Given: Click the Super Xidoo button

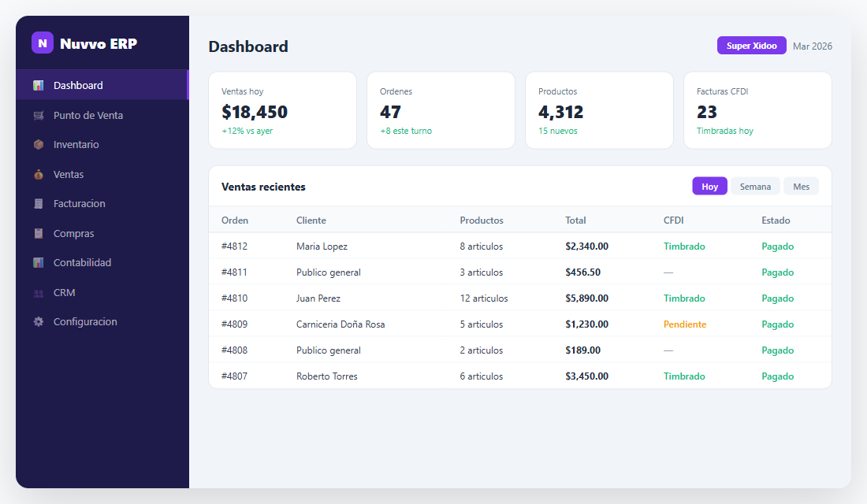Looking at the screenshot, I should [751, 45].
